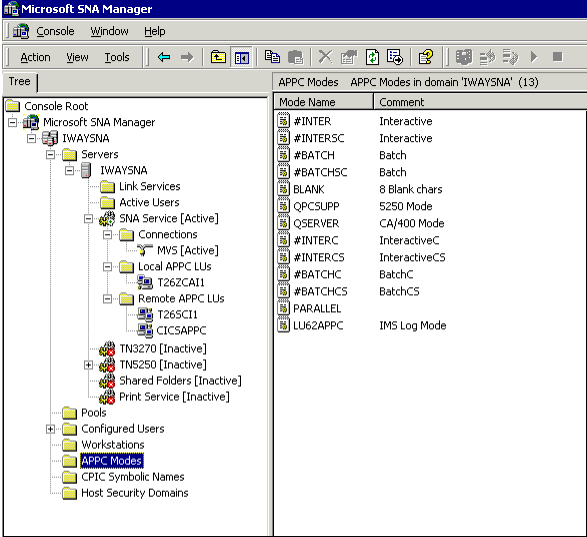Click the Up one level folder icon
Screen dimensions: 587x537
point(218,57)
